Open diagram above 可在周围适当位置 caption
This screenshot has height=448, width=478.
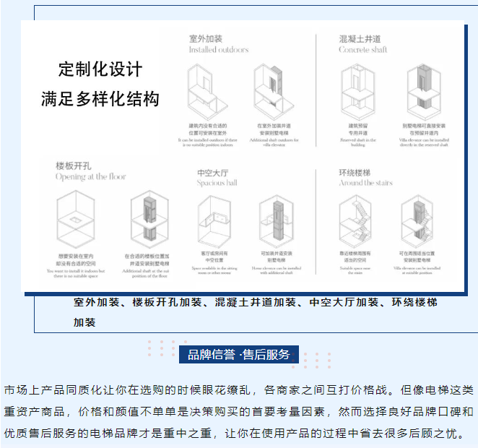(417, 223)
